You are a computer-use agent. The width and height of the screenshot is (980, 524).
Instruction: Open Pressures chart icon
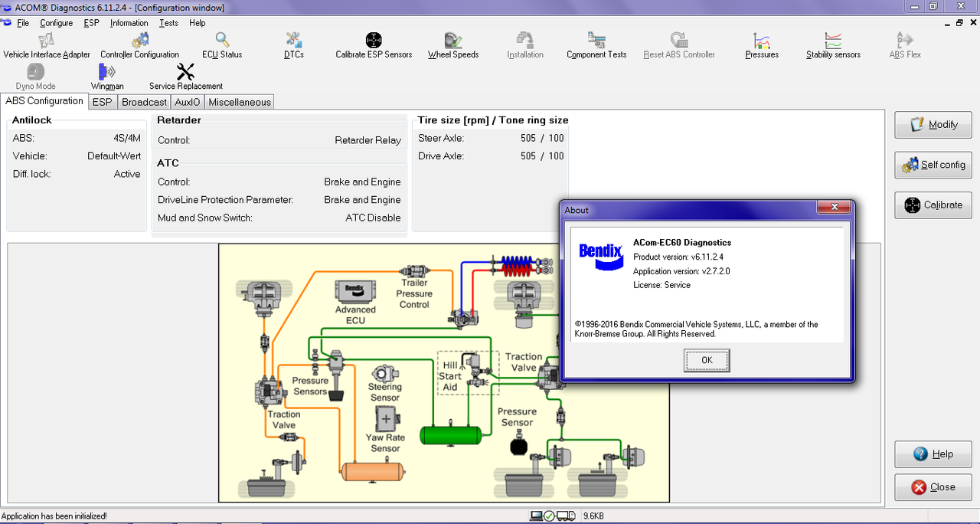[x=762, y=40]
